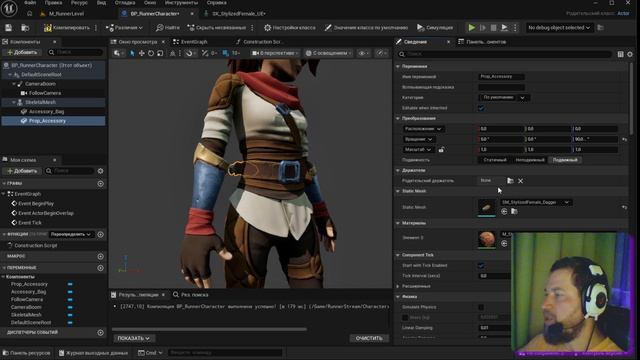Click Add (Добавить) in Components panel

pos(22,52)
